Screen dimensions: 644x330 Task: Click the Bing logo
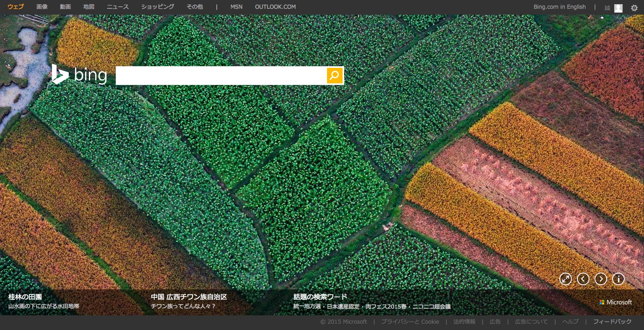point(79,75)
